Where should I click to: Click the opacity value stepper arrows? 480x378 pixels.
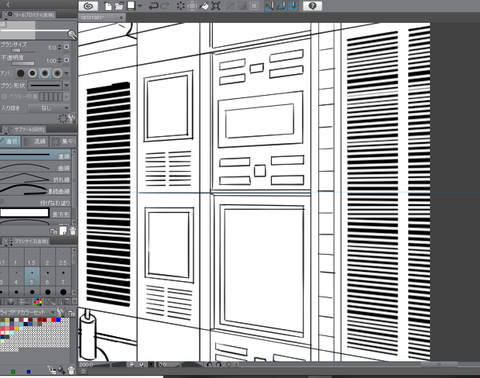tap(60, 60)
